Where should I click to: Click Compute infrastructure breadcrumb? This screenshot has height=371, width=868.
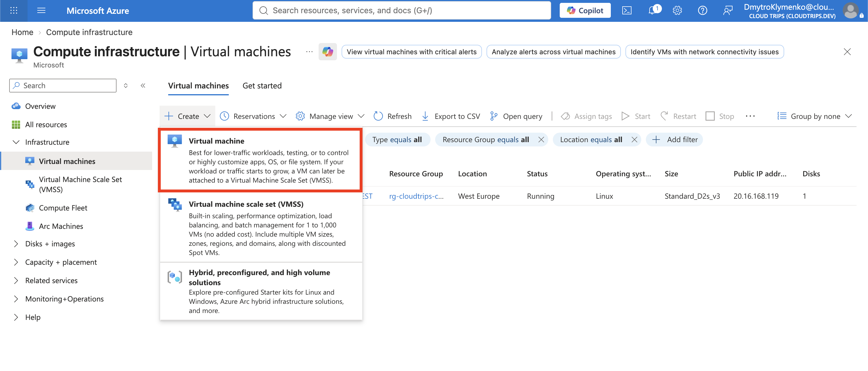89,32
